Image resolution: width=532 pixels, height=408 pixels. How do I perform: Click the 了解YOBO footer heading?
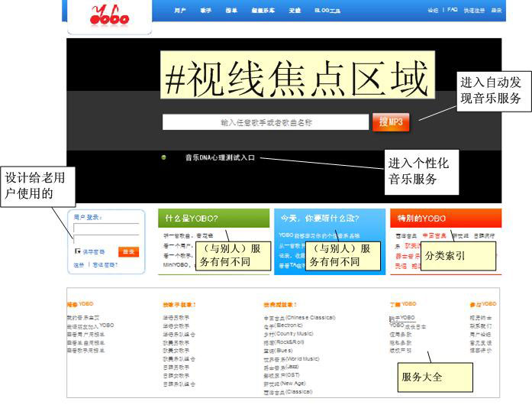coord(403,304)
